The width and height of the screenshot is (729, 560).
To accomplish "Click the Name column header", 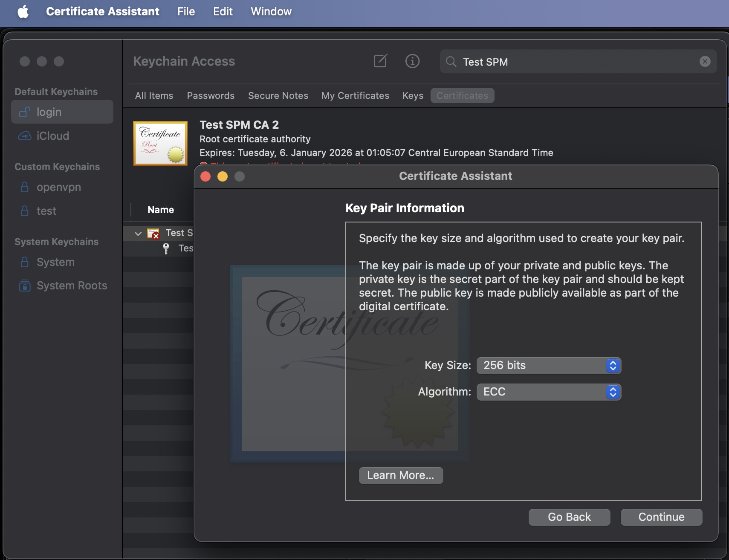I will 161,210.
